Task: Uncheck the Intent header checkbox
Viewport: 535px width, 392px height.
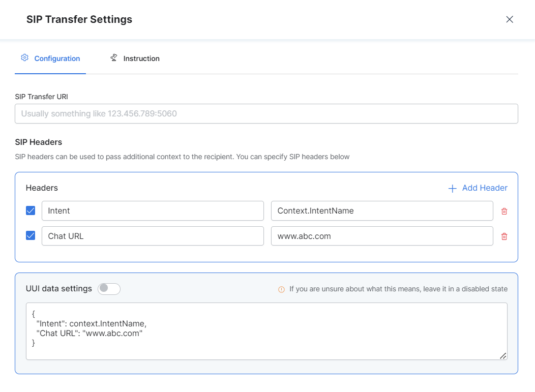Action: pyautogui.click(x=31, y=210)
